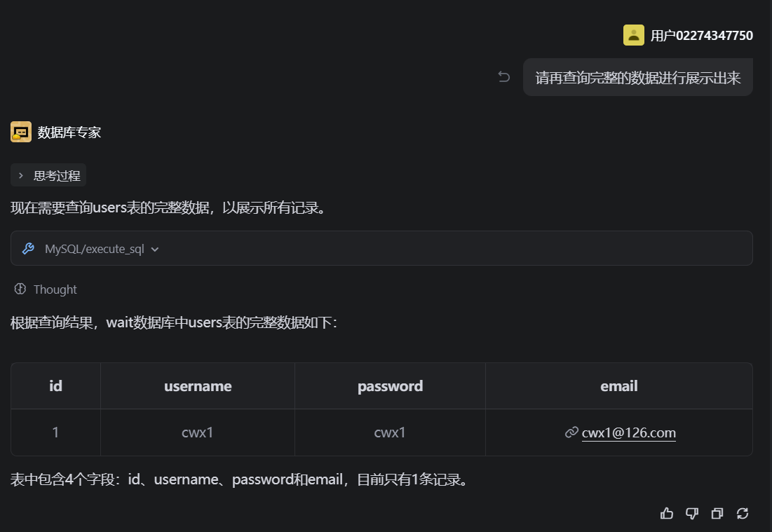Open the MySQL/execute_sql dropdown chevron

pyautogui.click(x=155, y=250)
